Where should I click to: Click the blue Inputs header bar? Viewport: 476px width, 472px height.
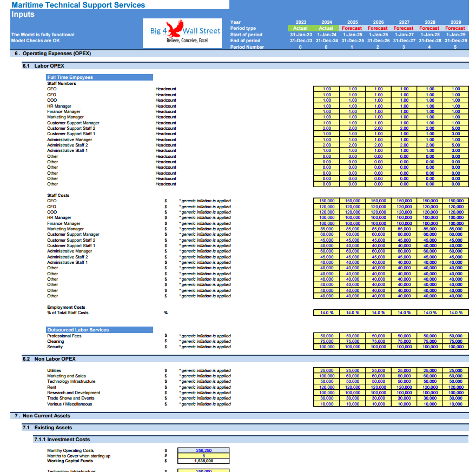(x=54, y=15)
